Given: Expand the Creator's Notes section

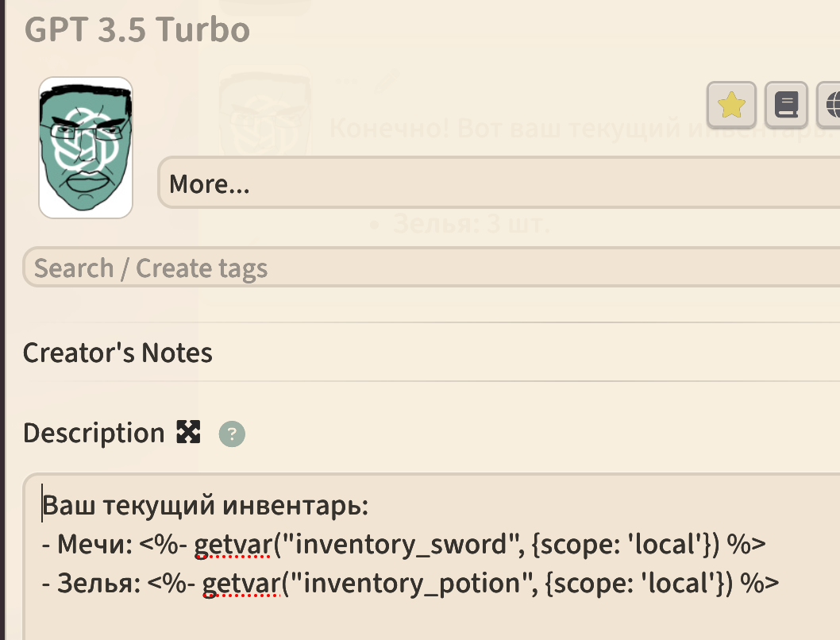Looking at the screenshot, I should point(118,353).
